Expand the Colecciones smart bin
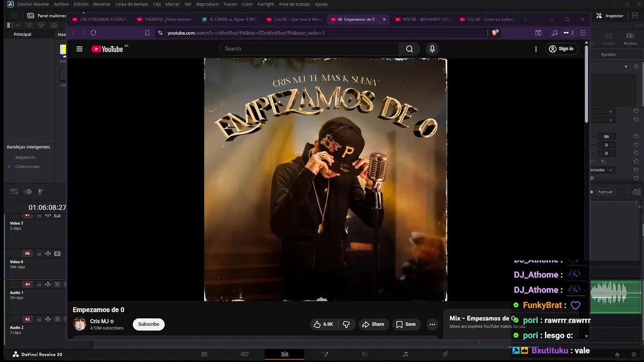This screenshot has height=362, width=644. click(x=9, y=166)
